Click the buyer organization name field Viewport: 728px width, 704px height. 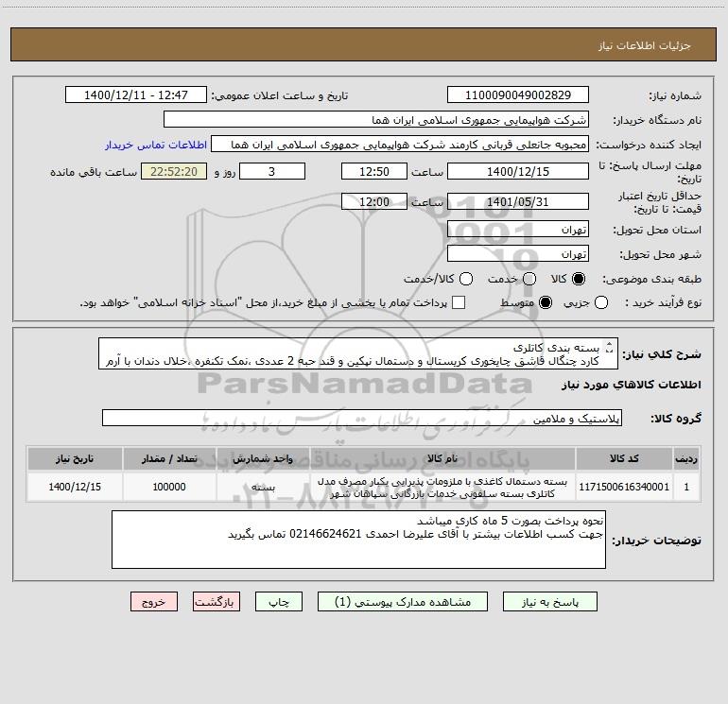(376, 119)
